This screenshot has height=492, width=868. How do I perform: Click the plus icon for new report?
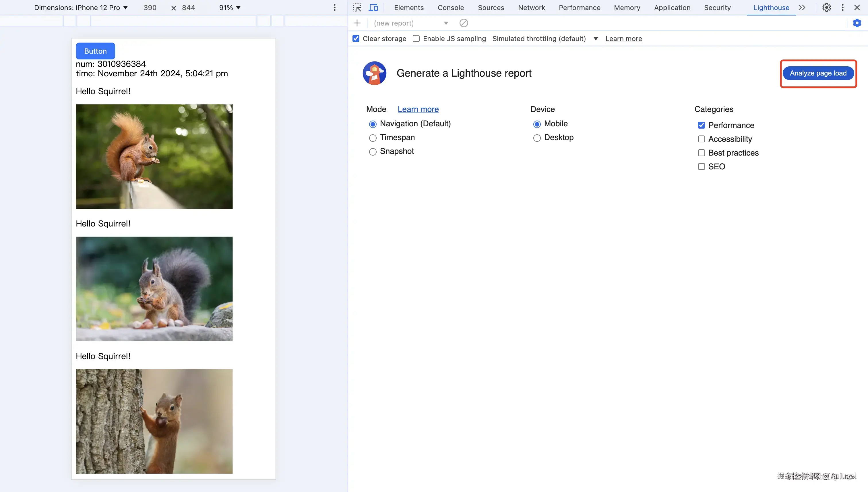tap(357, 23)
